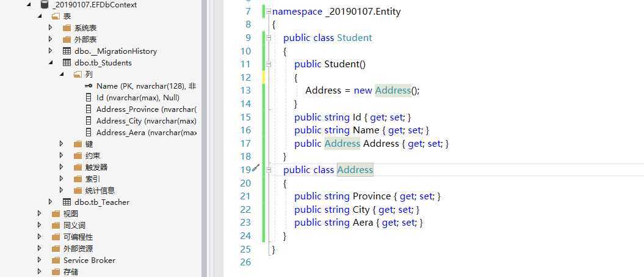The height and width of the screenshot is (277, 644).
Task: Click the highlighted Address type on line 13
Action: point(393,90)
